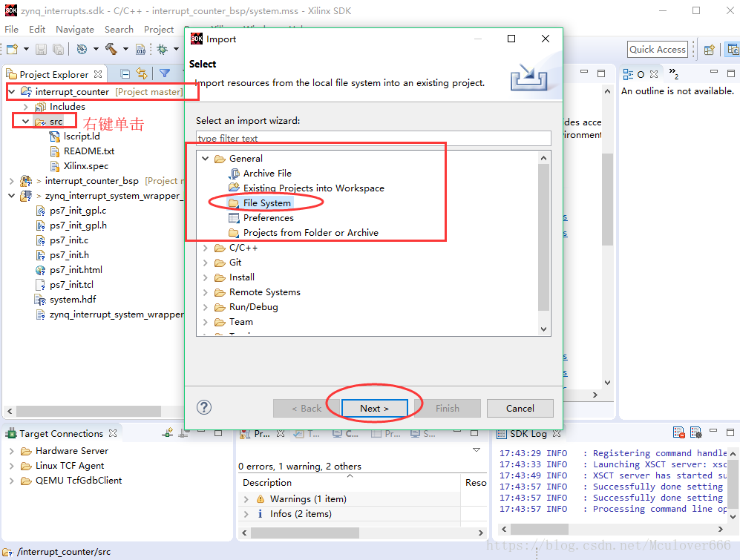Expand Warnings (1 item) row

[246, 499]
